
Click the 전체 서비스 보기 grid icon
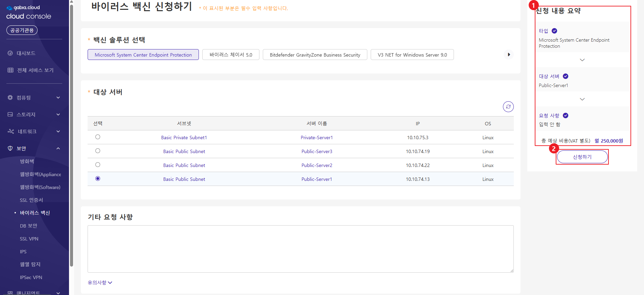10,70
